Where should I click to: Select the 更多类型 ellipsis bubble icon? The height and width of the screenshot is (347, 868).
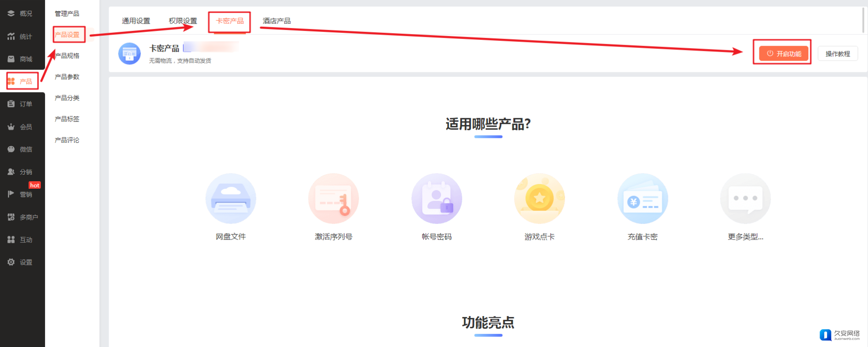[x=745, y=199]
